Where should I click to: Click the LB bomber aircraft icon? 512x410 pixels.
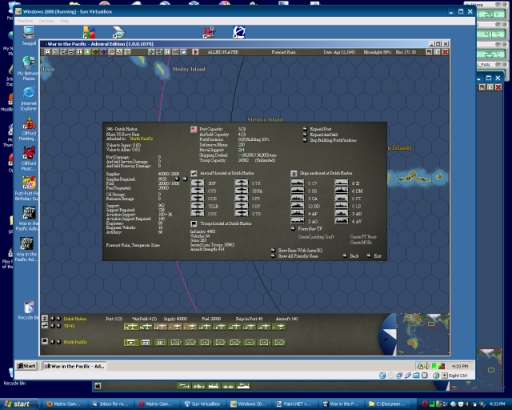click(x=197, y=206)
